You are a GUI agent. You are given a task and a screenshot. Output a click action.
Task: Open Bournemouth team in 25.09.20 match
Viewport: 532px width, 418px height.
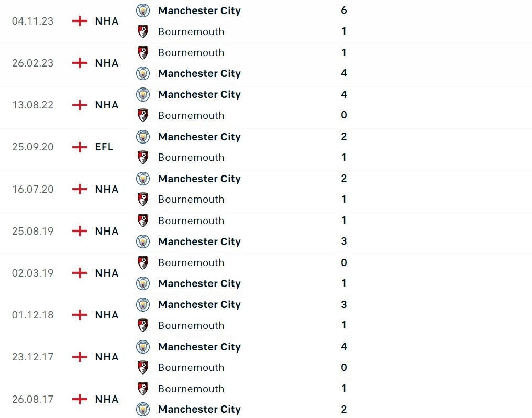[191, 157]
